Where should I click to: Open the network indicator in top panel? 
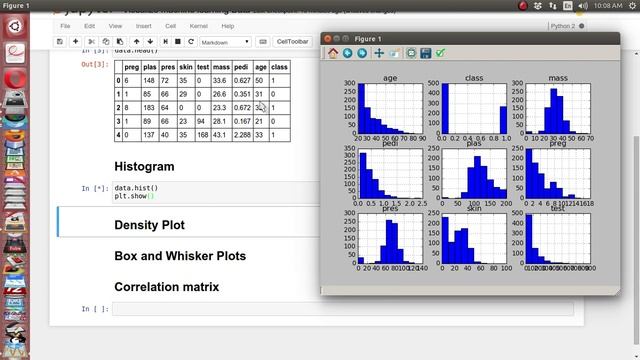click(x=553, y=5)
